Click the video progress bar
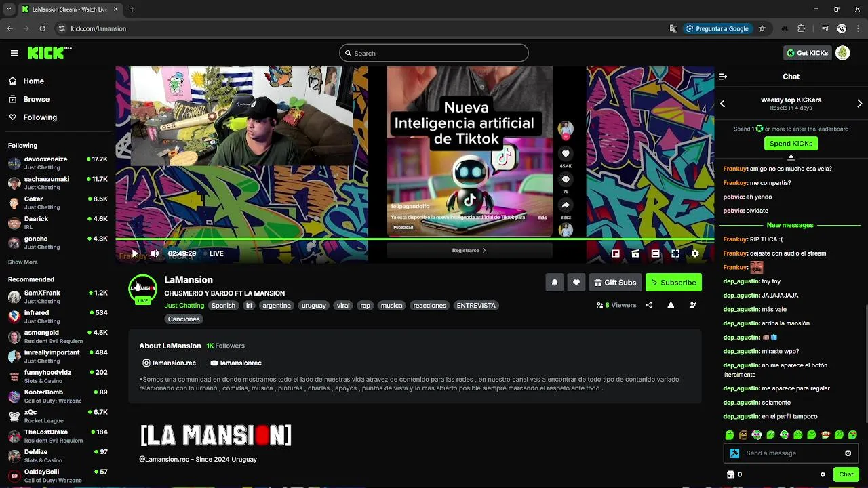 pyautogui.click(x=414, y=239)
